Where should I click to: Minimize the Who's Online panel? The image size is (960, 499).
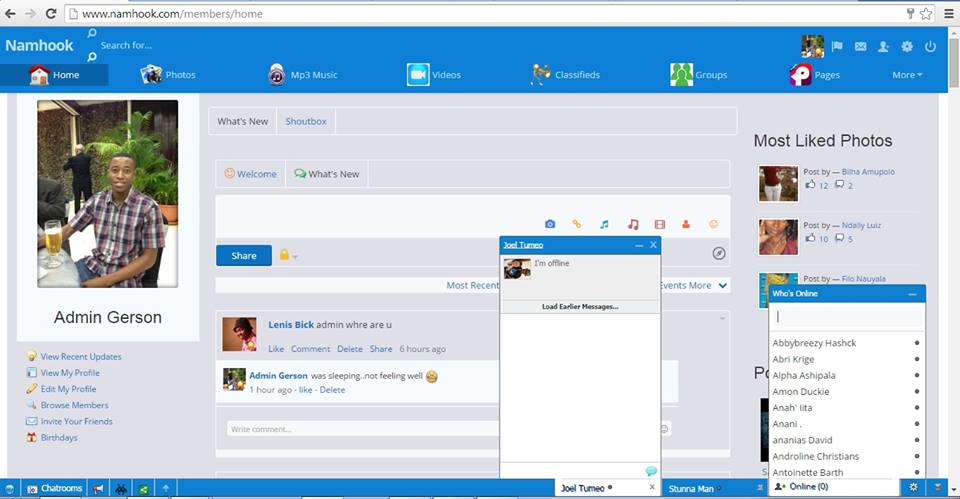pyautogui.click(x=912, y=294)
